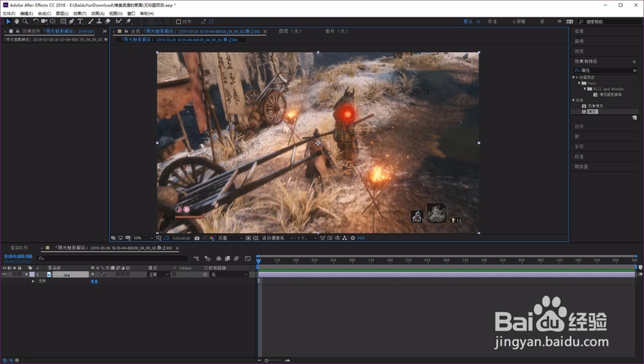
Task: Select the Brush tool
Action: [91, 21]
